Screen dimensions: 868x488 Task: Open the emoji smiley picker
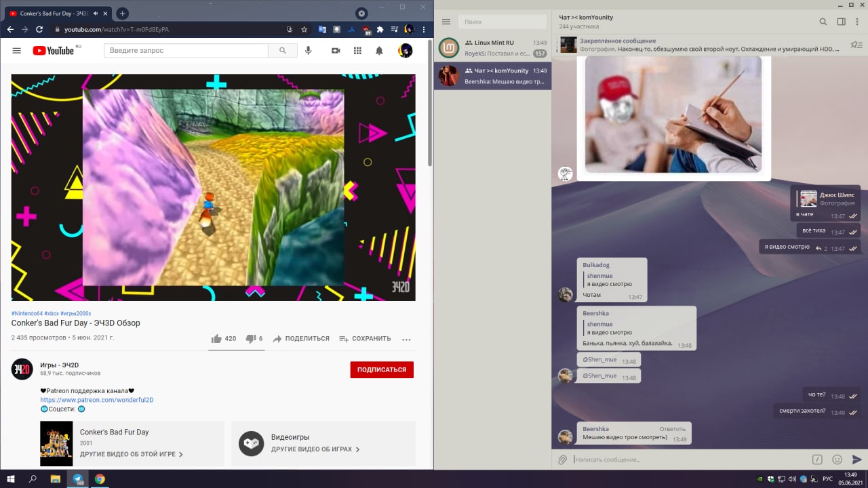pos(837,460)
